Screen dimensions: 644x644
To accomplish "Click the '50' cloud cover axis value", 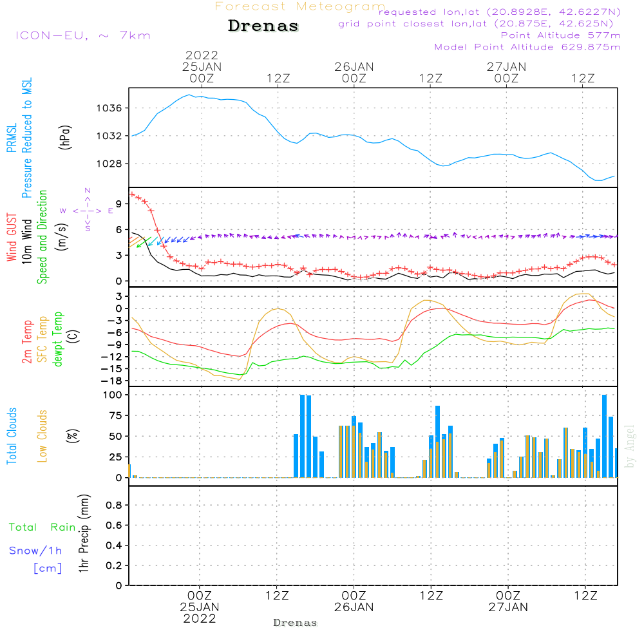I will tap(116, 437).
